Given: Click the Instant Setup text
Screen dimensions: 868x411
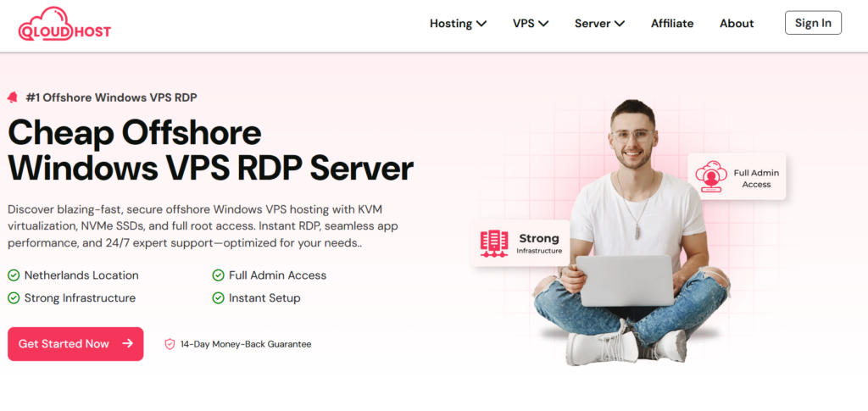Looking at the screenshot, I should tap(264, 298).
